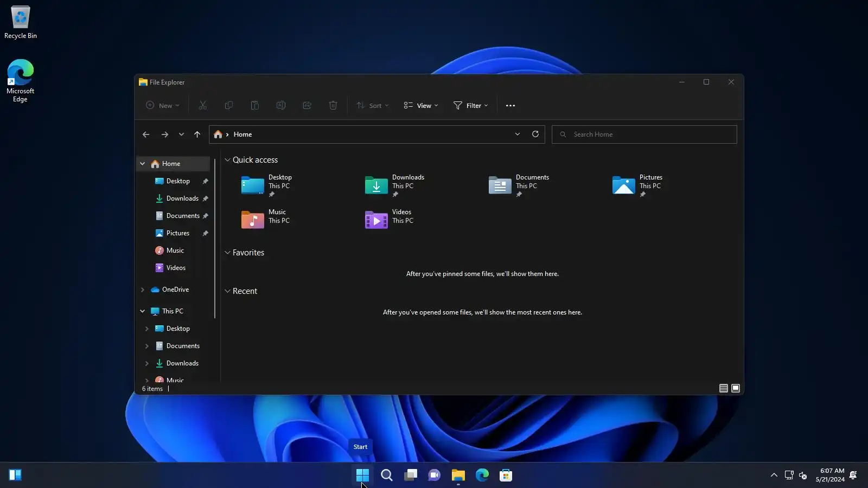The width and height of the screenshot is (868, 488).
Task: Switch to large thumbnails view in status bar
Action: tap(736, 388)
